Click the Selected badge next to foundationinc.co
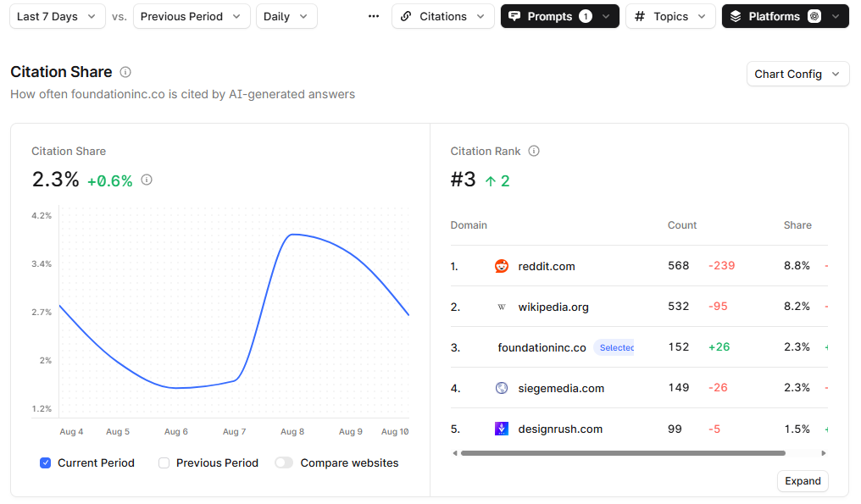The width and height of the screenshot is (861, 504). coord(615,347)
